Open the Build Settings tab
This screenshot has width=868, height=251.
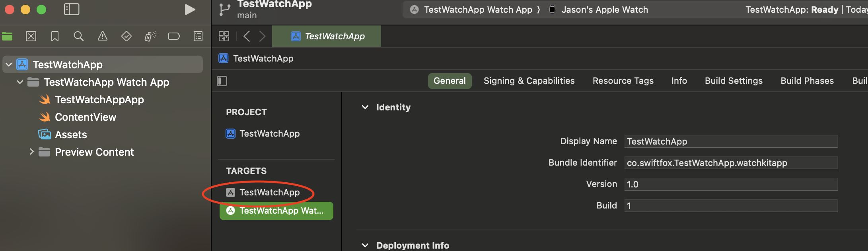(x=734, y=81)
